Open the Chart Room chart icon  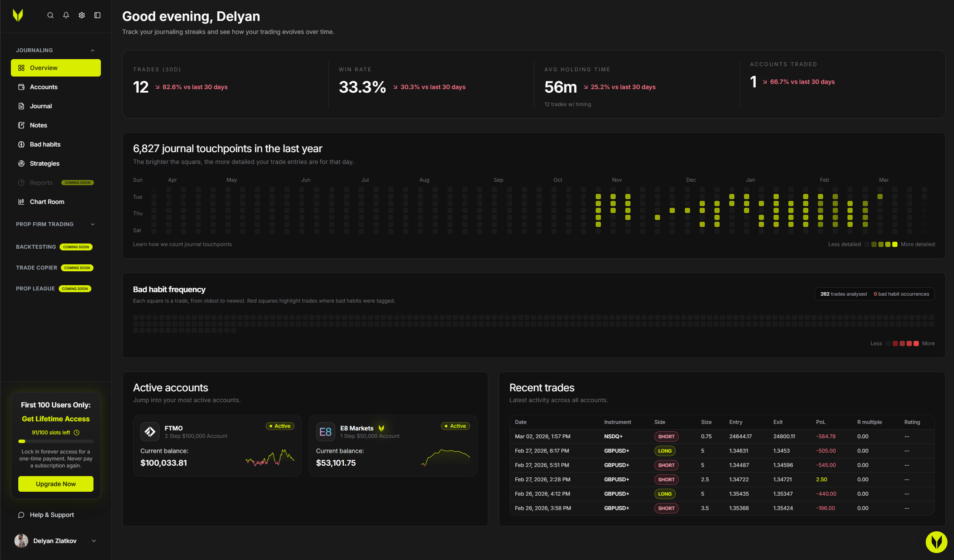(21, 201)
